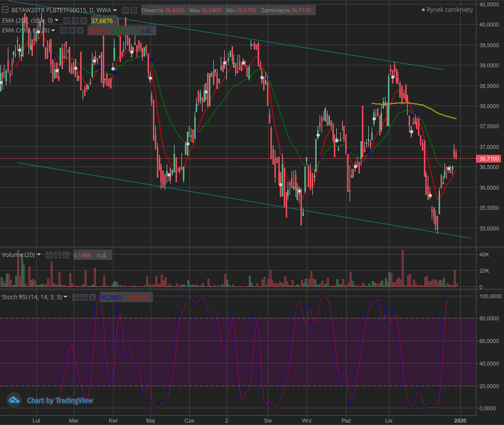Open EMA Cross indicator settings gear
Viewport: 504px width, 425px height.
(x=71, y=30)
